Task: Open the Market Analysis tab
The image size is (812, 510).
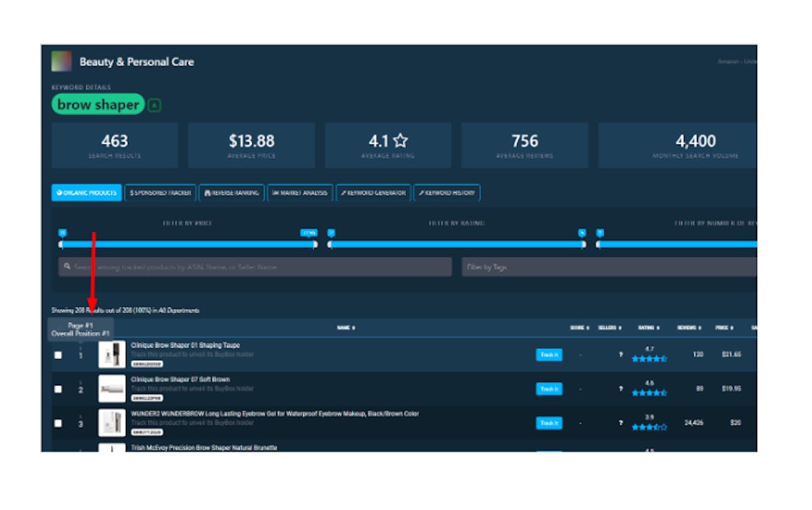Action: (300, 193)
